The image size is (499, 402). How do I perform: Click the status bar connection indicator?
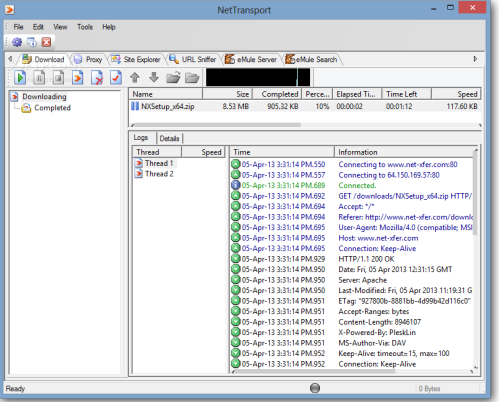tap(315, 388)
